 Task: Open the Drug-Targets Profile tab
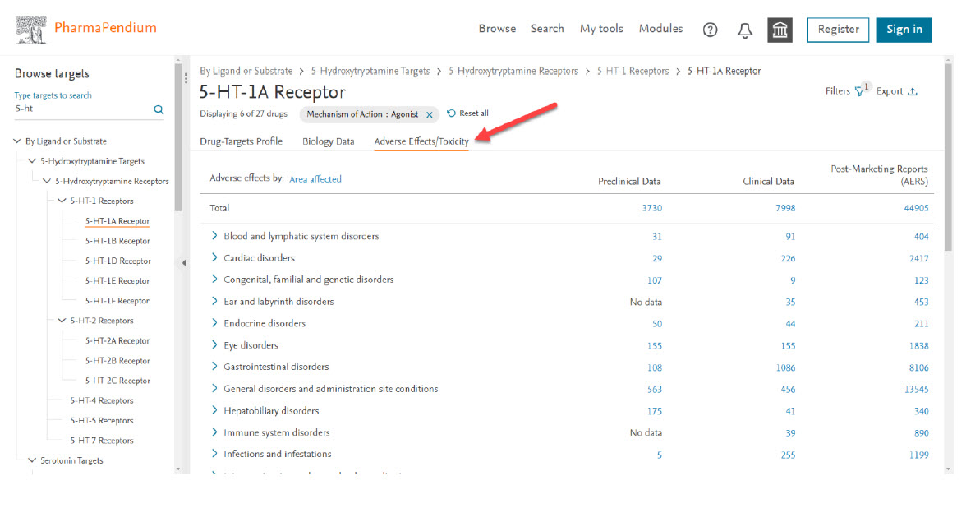click(x=241, y=141)
